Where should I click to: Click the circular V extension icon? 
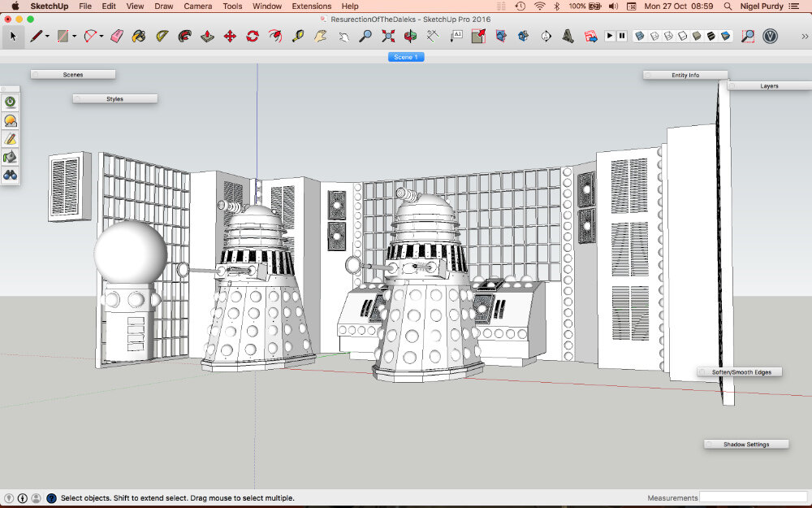pos(770,36)
